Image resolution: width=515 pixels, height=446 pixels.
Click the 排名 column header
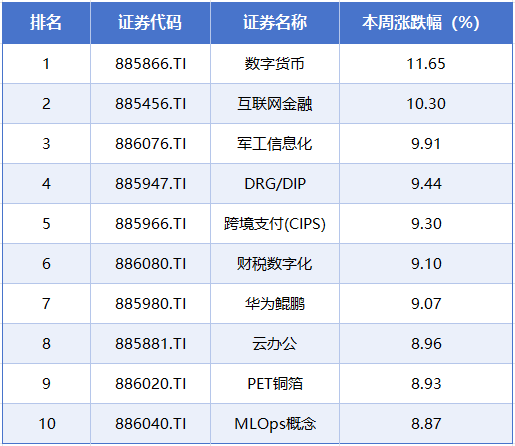[x=46, y=23]
